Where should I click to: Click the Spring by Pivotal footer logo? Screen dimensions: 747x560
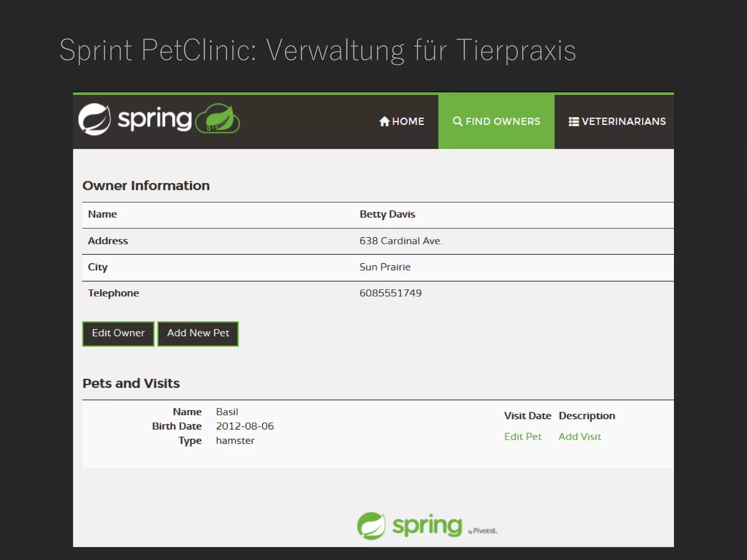tap(427, 526)
